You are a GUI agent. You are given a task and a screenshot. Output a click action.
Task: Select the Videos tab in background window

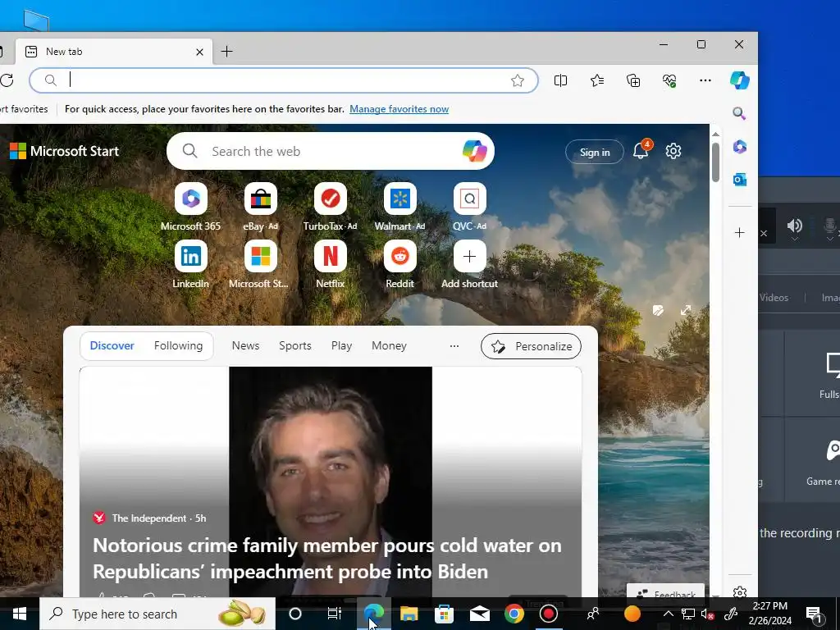pos(774,297)
